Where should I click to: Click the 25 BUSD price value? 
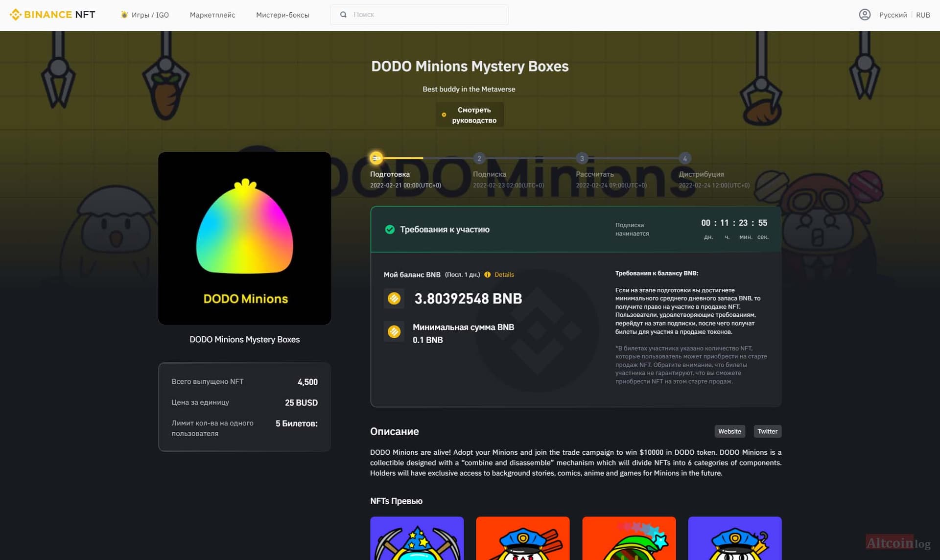click(301, 402)
